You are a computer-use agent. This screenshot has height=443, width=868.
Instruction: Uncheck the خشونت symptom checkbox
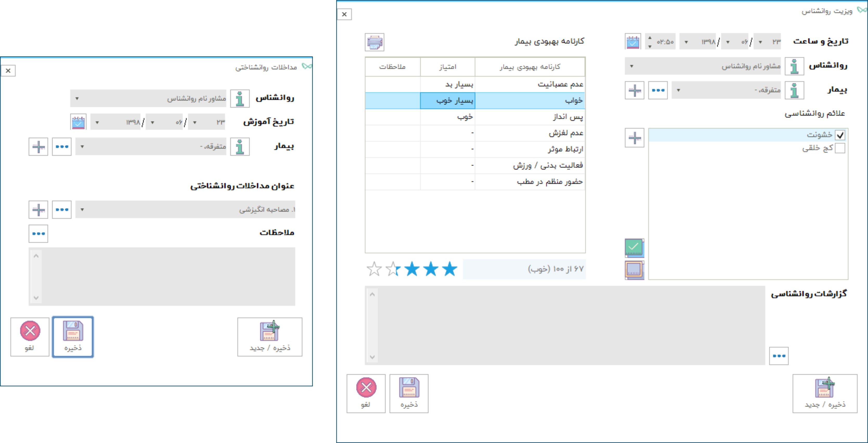click(x=840, y=135)
